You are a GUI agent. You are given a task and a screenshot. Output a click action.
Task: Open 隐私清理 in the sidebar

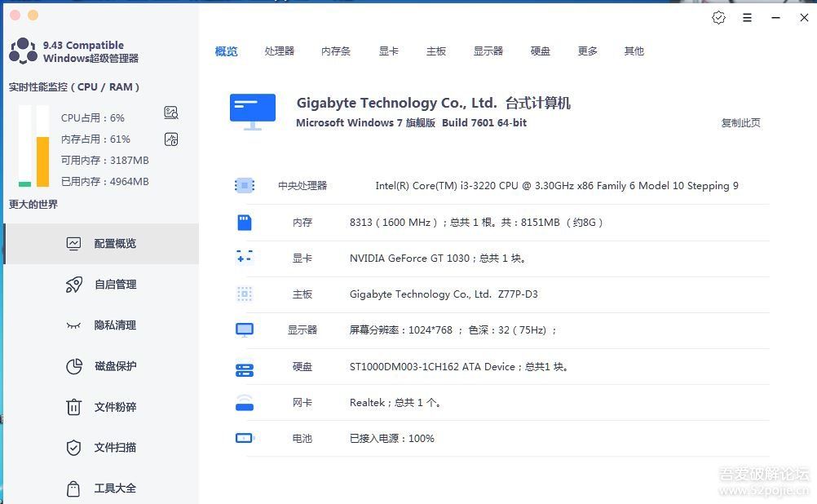(101, 325)
